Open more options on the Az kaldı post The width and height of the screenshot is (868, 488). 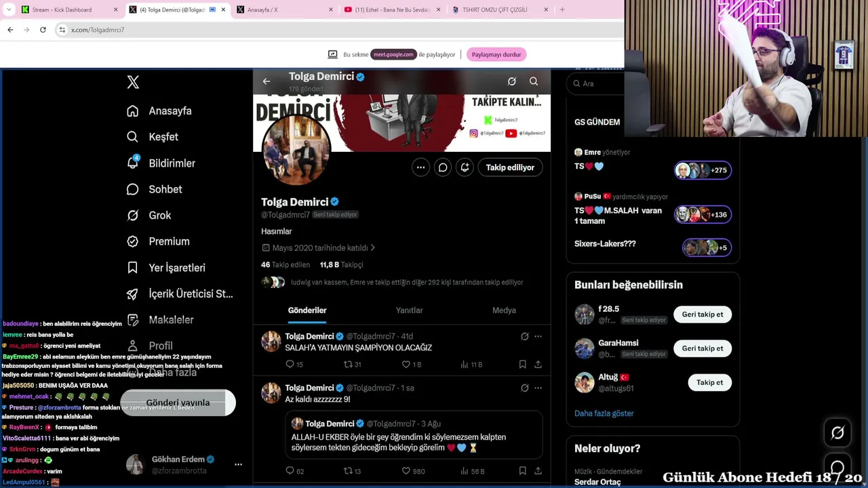click(538, 388)
